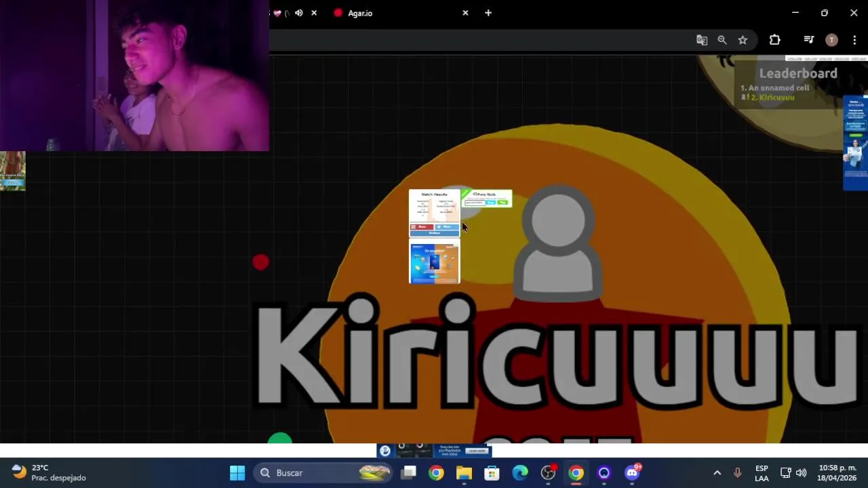The height and width of the screenshot is (488, 868).
Task: Close the first tab playing audio
Action: (x=314, y=13)
